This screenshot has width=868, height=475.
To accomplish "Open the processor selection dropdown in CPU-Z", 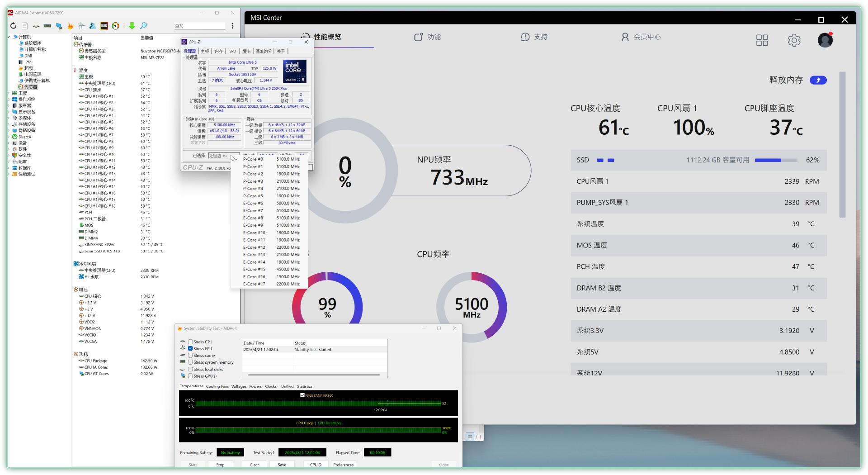I will click(223, 156).
